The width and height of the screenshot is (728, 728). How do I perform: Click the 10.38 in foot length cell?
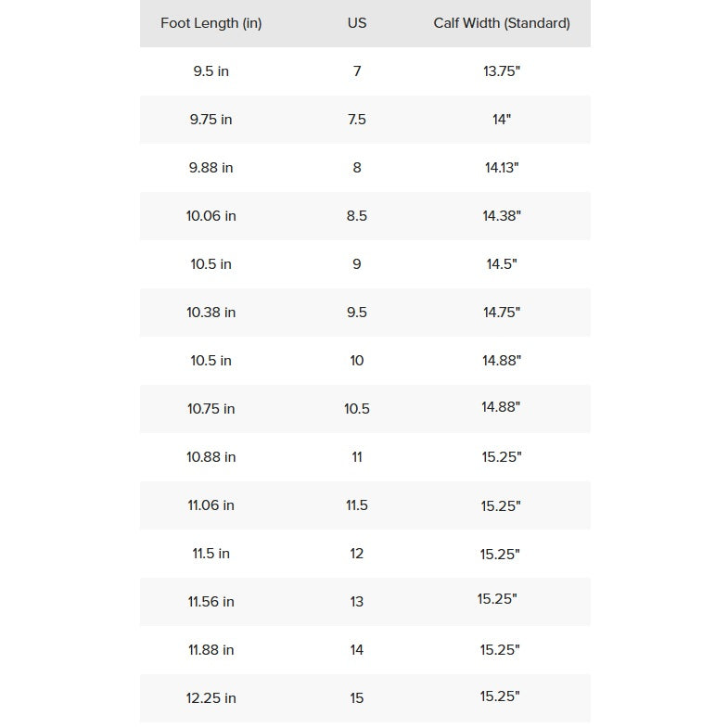coord(211,313)
